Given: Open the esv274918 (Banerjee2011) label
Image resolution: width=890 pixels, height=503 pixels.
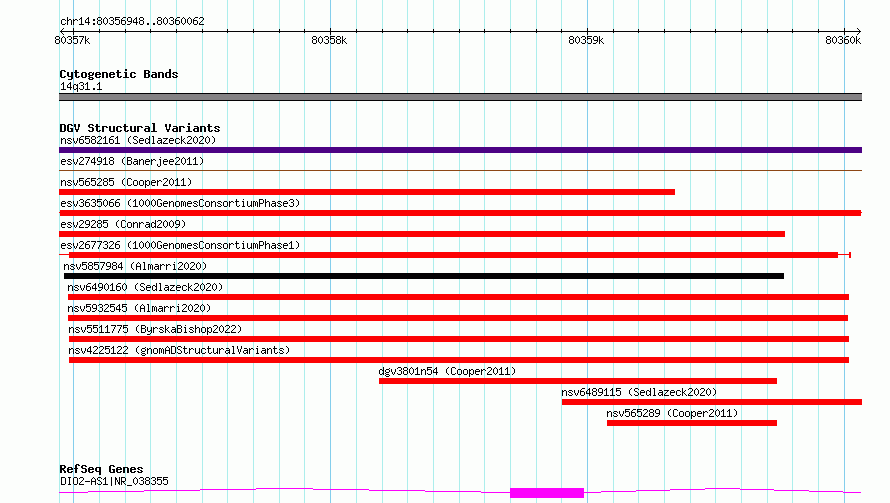Looking at the screenshot, I should [x=132, y=161].
